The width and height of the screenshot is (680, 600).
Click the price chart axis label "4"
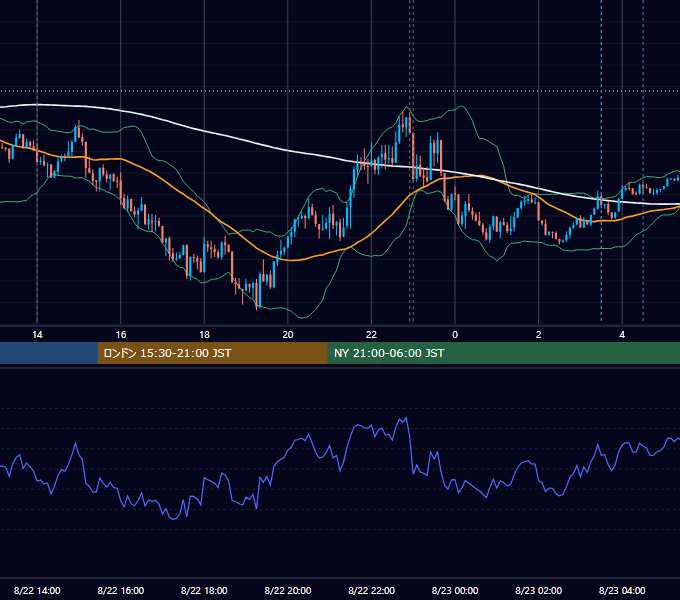point(622,335)
